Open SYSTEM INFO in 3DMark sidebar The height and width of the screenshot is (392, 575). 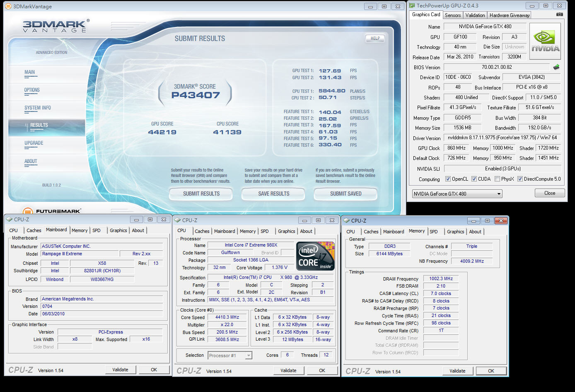38,108
